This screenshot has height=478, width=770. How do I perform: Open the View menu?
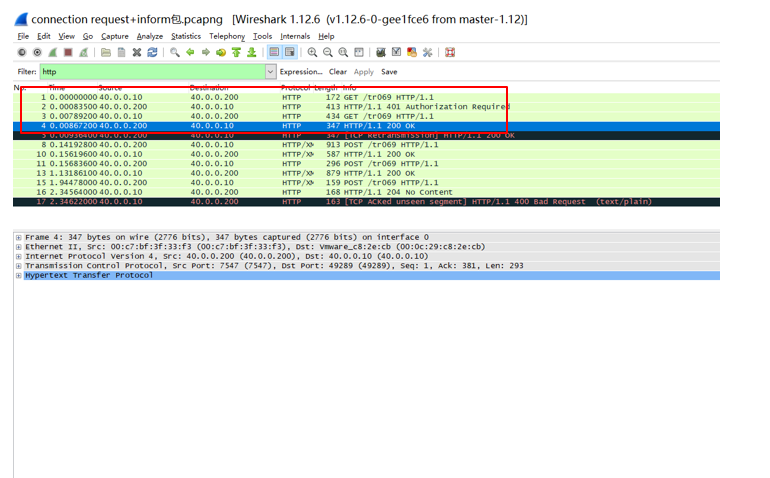coord(66,36)
